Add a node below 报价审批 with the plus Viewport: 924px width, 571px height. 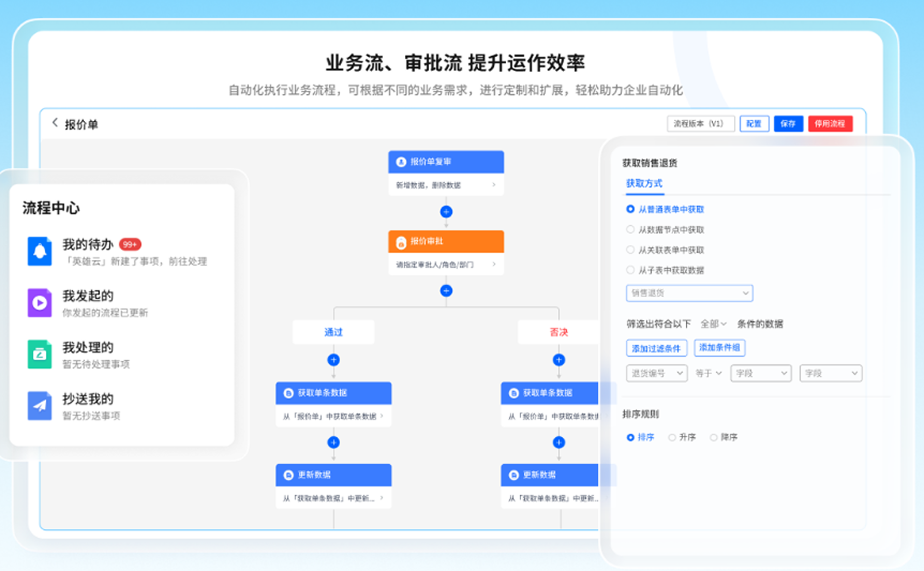pyautogui.click(x=446, y=291)
